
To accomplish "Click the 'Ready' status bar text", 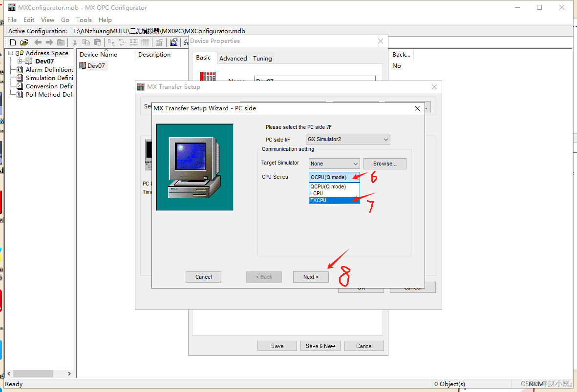I will click(x=14, y=384).
